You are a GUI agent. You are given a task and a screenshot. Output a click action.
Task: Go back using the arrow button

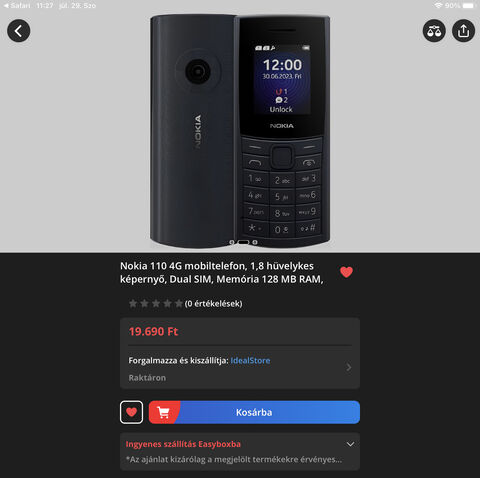tap(19, 31)
